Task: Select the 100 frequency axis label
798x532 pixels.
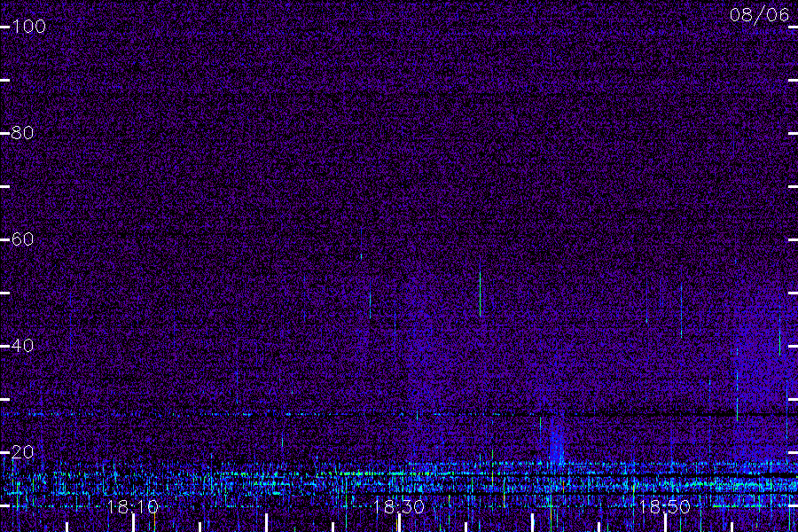Action: click(x=28, y=27)
